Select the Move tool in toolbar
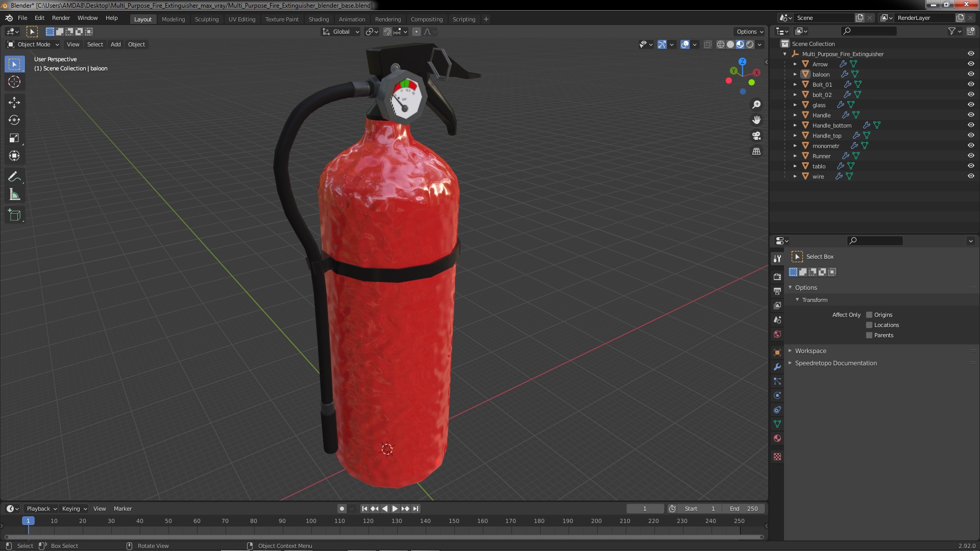The height and width of the screenshot is (551, 980). 14,103
